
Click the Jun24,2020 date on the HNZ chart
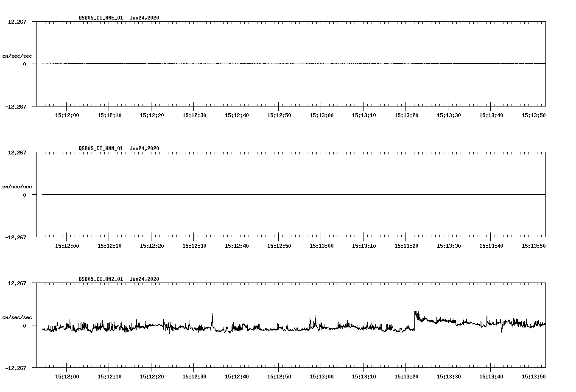tap(145, 279)
